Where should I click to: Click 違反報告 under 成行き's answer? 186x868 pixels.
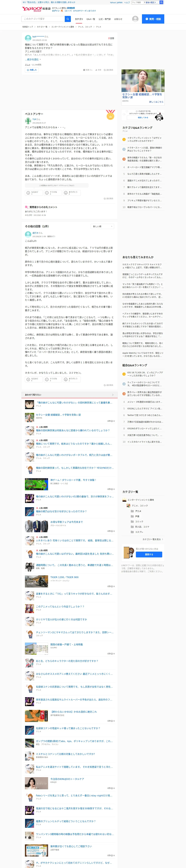click(108, 385)
